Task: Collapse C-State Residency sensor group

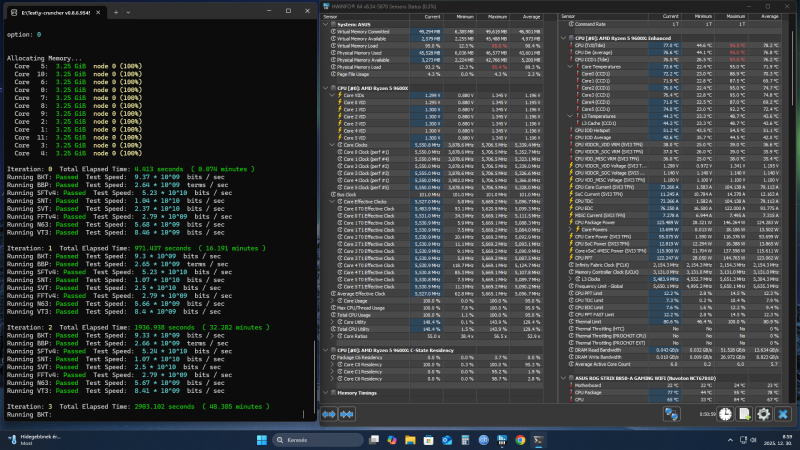Action: pyautogui.click(x=326, y=351)
